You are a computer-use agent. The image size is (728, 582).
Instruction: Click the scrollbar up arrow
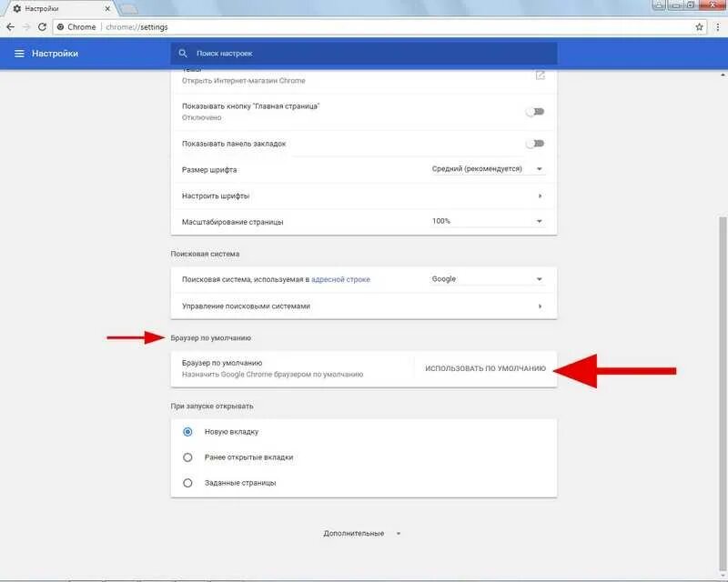(x=723, y=75)
